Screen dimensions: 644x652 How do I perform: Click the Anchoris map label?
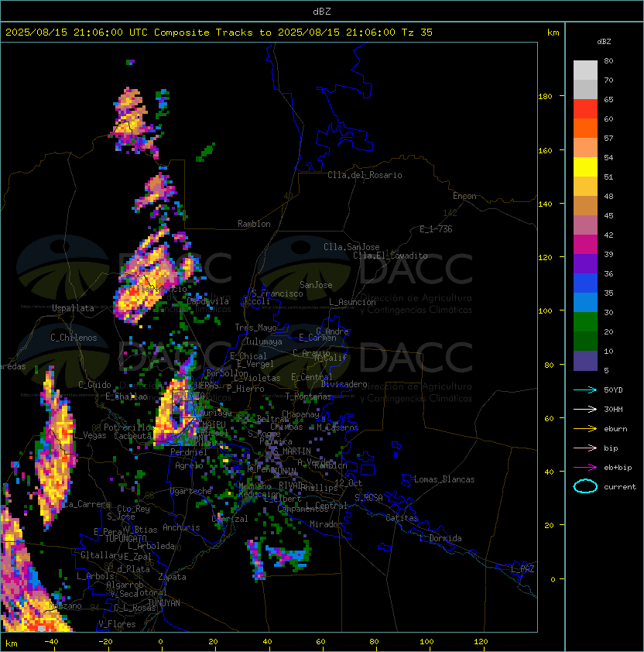[x=181, y=527]
